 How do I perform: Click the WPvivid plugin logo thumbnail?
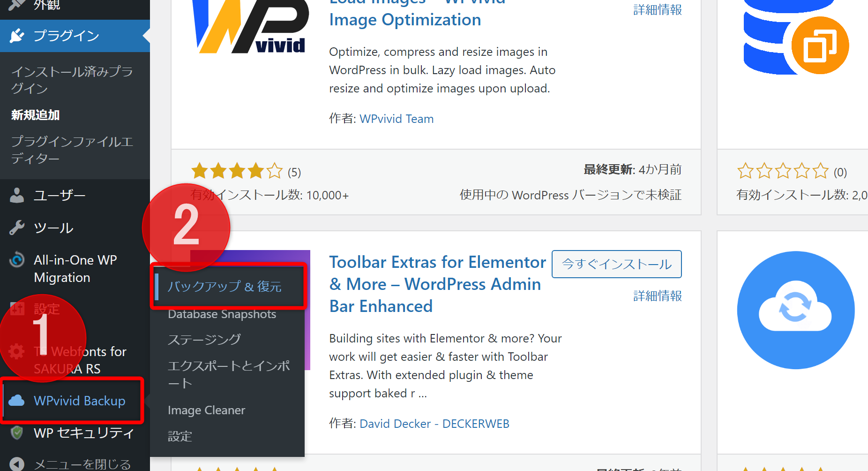250,28
